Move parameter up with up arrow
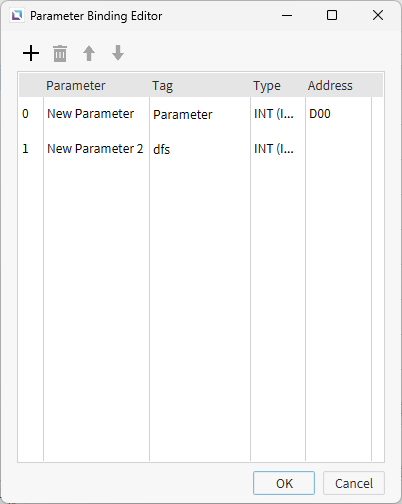Image resolution: width=402 pixels, height=504 pixels. coord(89,53)
